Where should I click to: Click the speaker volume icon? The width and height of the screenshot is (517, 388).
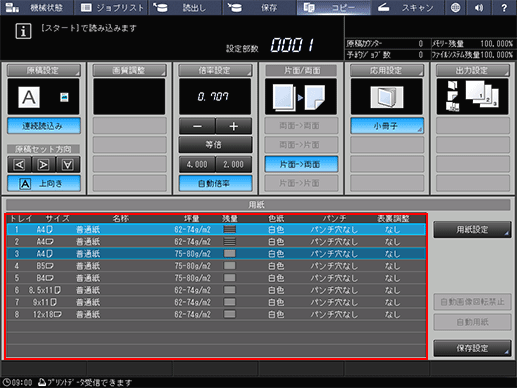(479, 8)
